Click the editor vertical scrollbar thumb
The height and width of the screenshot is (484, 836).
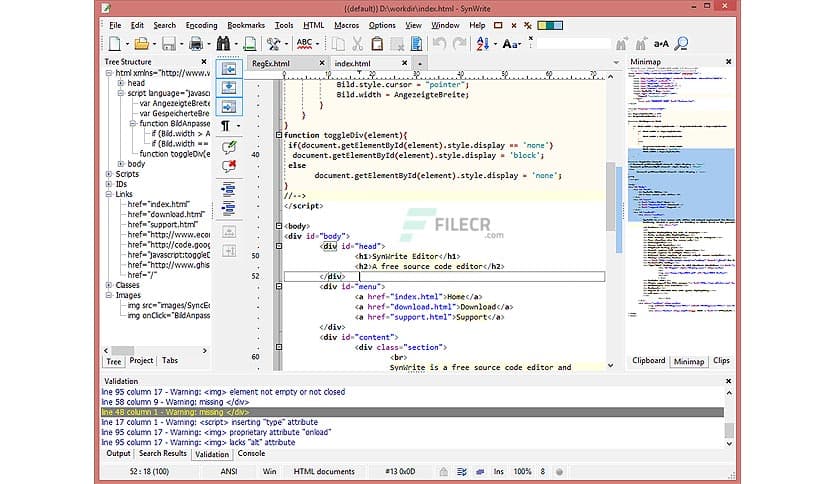610,197
